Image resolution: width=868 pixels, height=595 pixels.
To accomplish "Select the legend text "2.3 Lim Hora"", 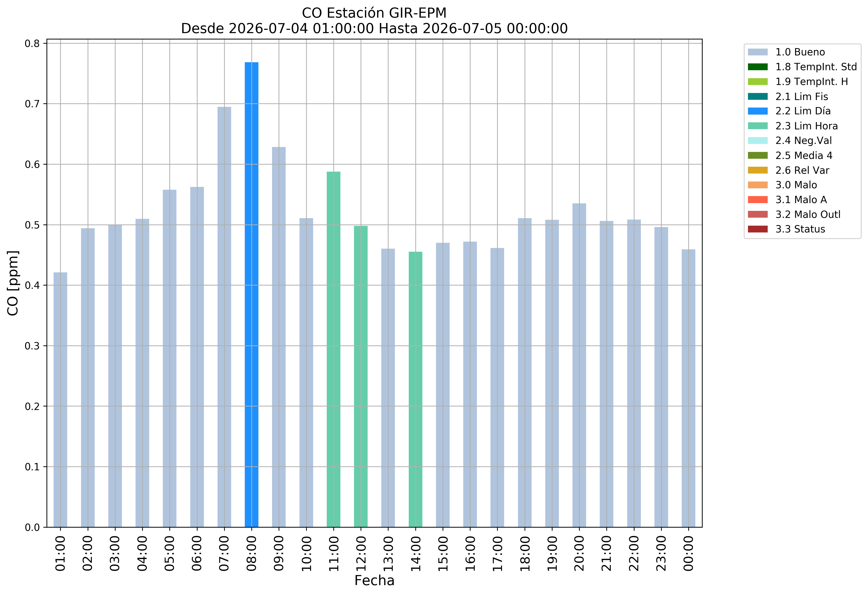I will point(806,126).
